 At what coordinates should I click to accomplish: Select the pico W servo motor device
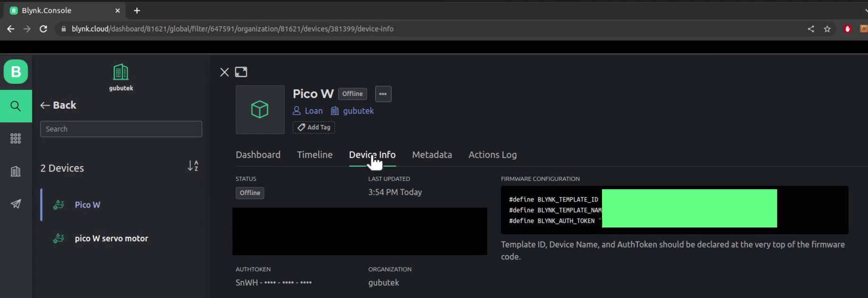(x=122, y=239)
